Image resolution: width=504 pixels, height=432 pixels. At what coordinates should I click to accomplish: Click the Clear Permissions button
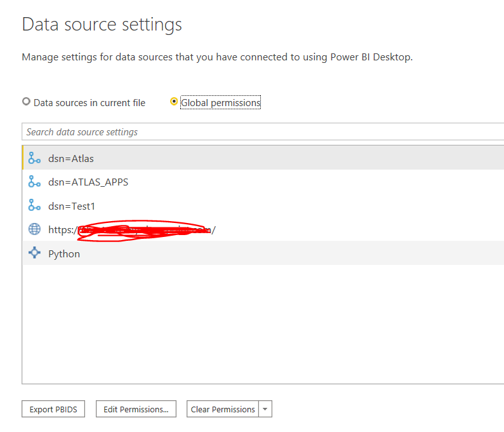point(223,410)
